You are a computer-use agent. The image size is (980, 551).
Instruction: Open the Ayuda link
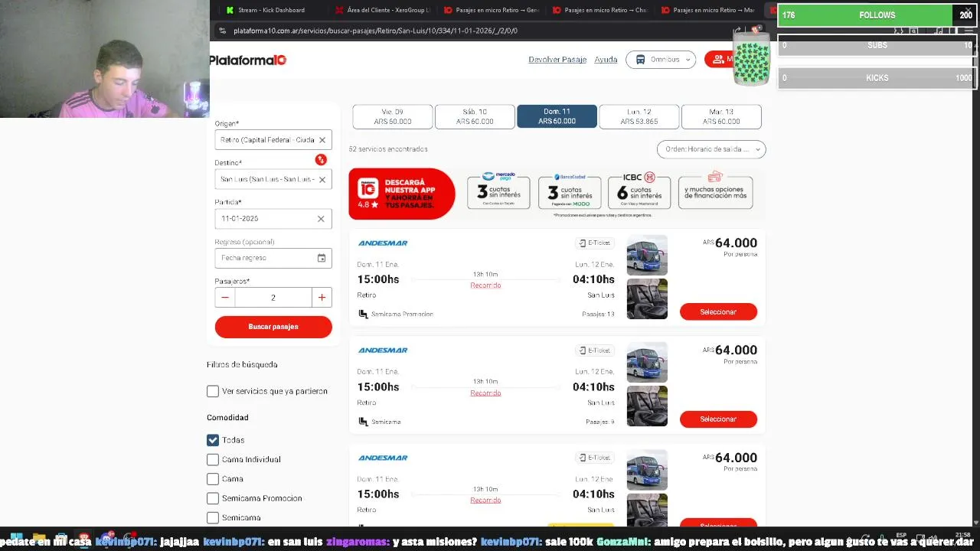click(x=606, y=60)
